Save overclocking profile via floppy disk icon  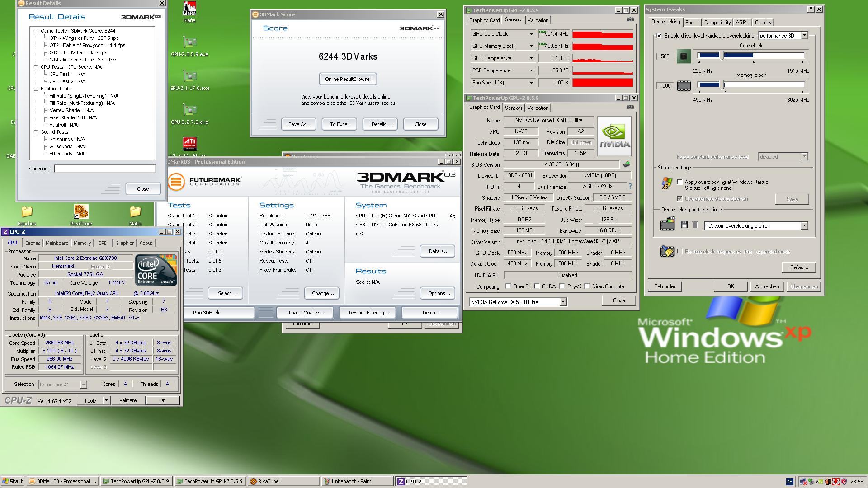tap(684, 225)
